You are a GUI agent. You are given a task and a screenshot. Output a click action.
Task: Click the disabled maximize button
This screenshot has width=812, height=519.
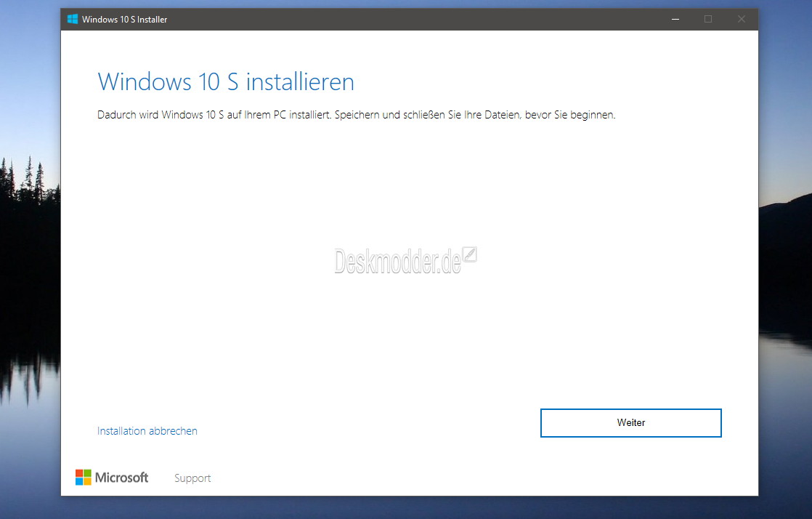(708, 19)
